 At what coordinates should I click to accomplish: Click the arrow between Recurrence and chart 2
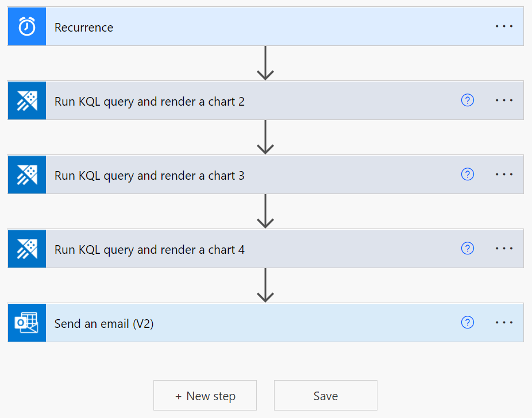point(266,63)
